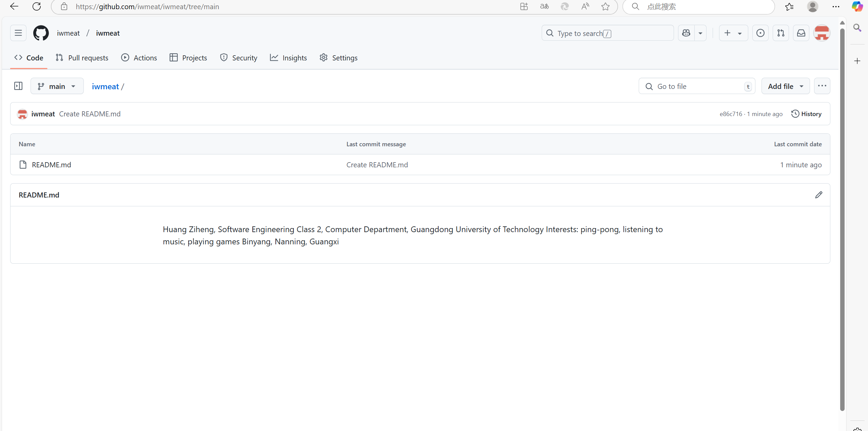Switch to the Actions tab
The height and width of the screenshot is (431, 868).
139,58
